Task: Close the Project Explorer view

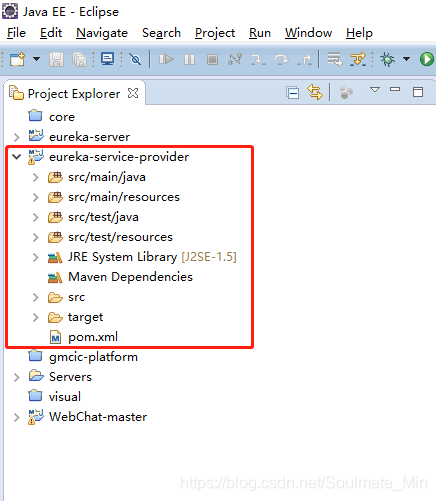Action: [133, 93]
